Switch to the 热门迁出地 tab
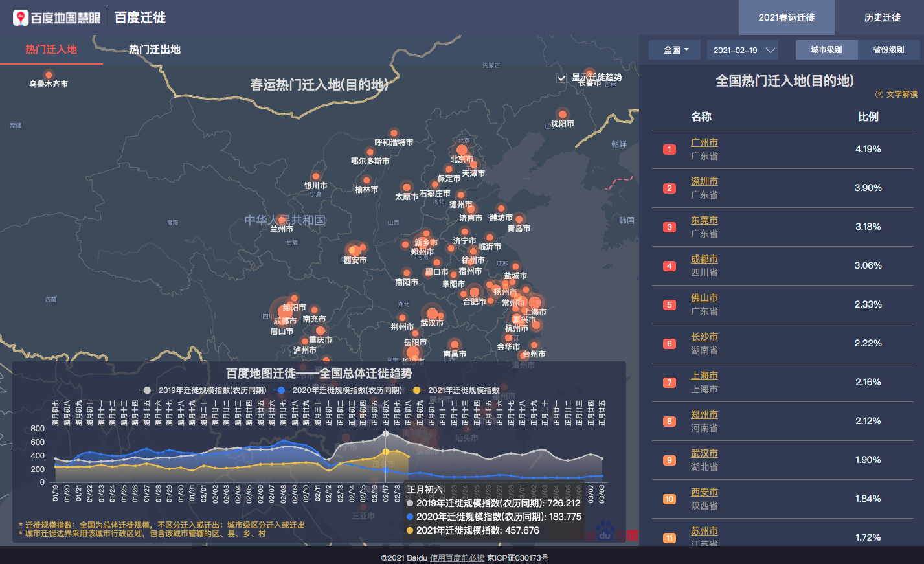The height and width of the screenshot is (564, 924). (154, 50)
